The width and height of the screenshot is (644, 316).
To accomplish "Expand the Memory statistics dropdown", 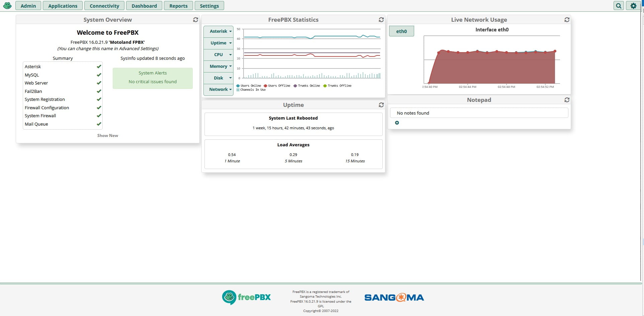I will [218, 66].
